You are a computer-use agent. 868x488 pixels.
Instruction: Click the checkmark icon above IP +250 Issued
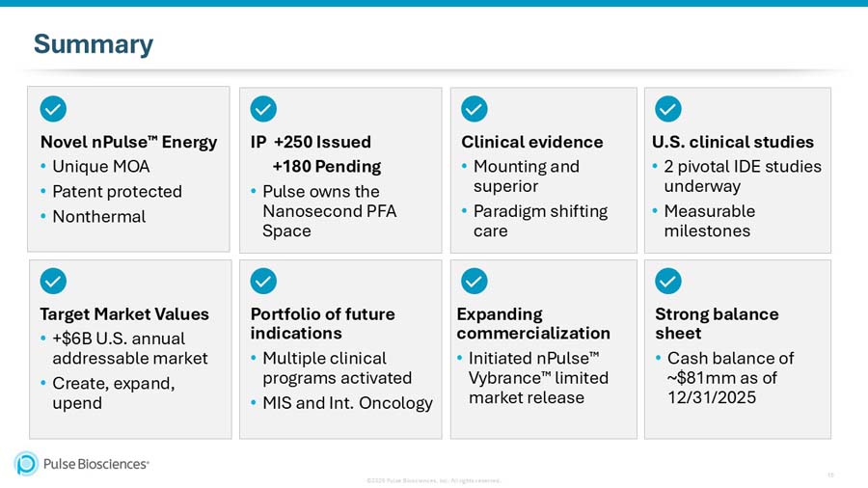(x=263, y=109)
